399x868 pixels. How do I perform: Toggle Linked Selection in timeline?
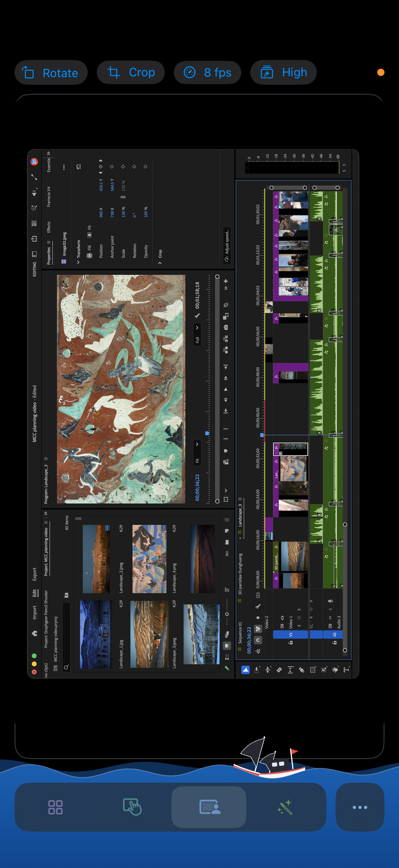258,629
